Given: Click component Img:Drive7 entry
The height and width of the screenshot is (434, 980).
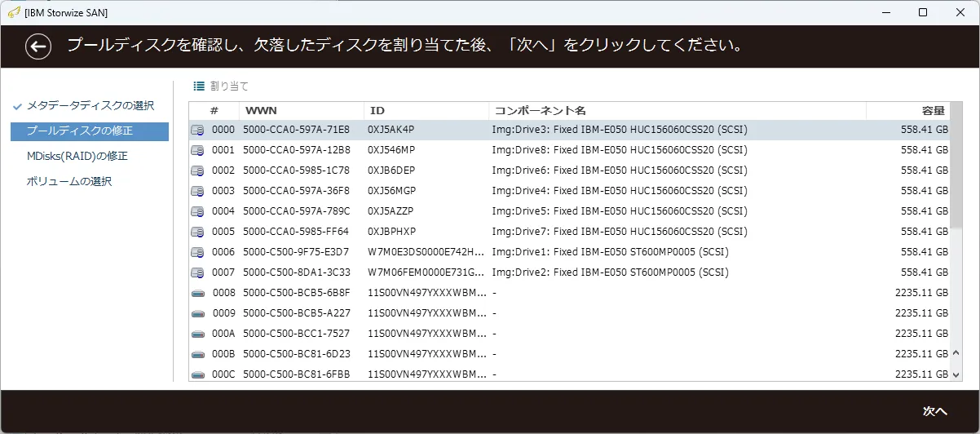Looking at the screenshot, I should click(x=620, y=232).
